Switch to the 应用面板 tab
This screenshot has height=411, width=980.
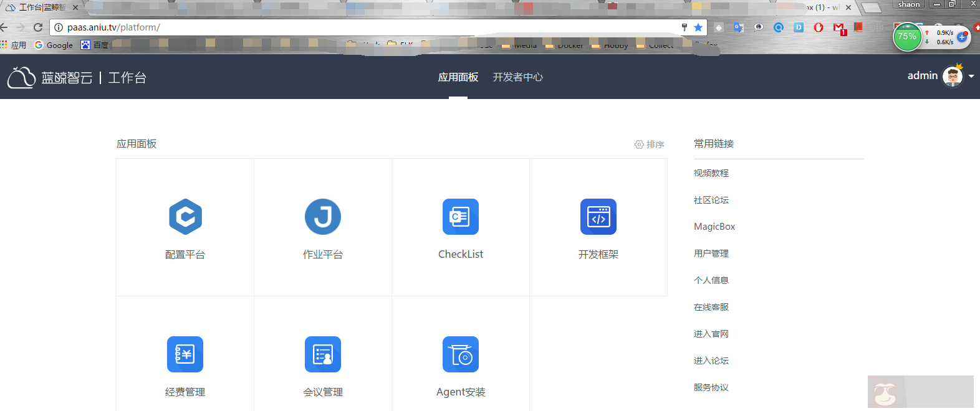tap(458, 77)
